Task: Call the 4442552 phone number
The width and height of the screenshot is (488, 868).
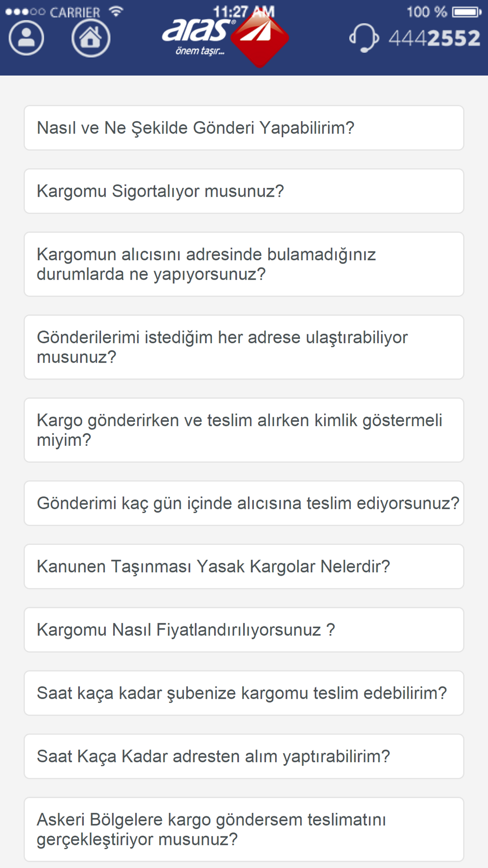Action: click(434, 38)
